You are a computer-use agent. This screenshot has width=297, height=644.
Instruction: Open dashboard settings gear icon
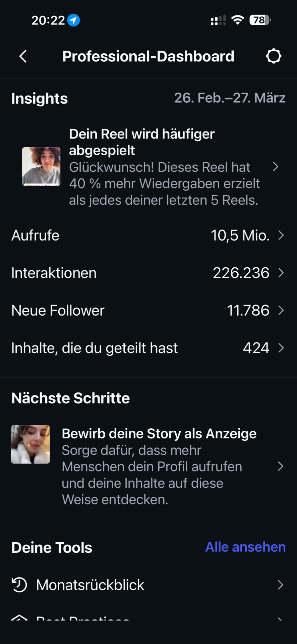pos(274,56)
